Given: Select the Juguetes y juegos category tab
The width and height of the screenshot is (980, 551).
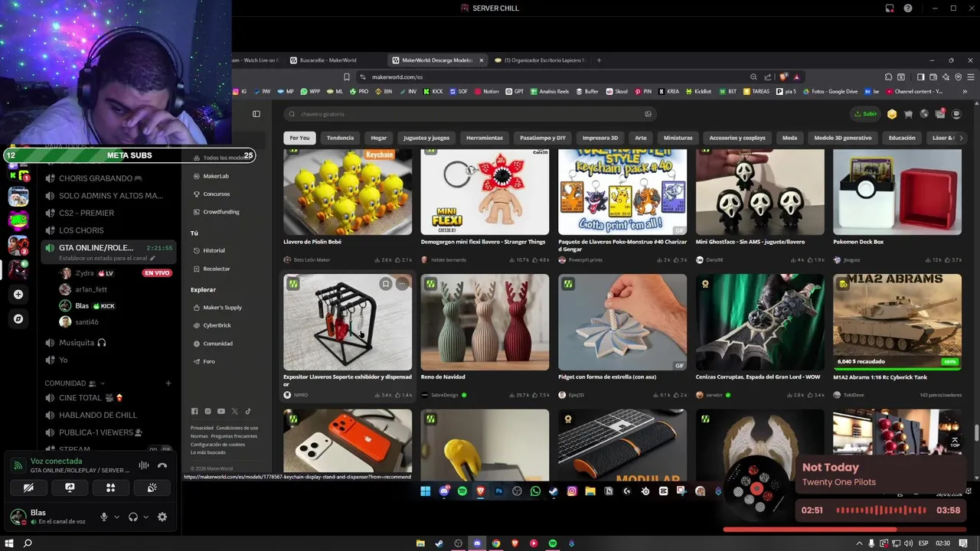Looking at the screenshot, I should (x=426, y=138).
